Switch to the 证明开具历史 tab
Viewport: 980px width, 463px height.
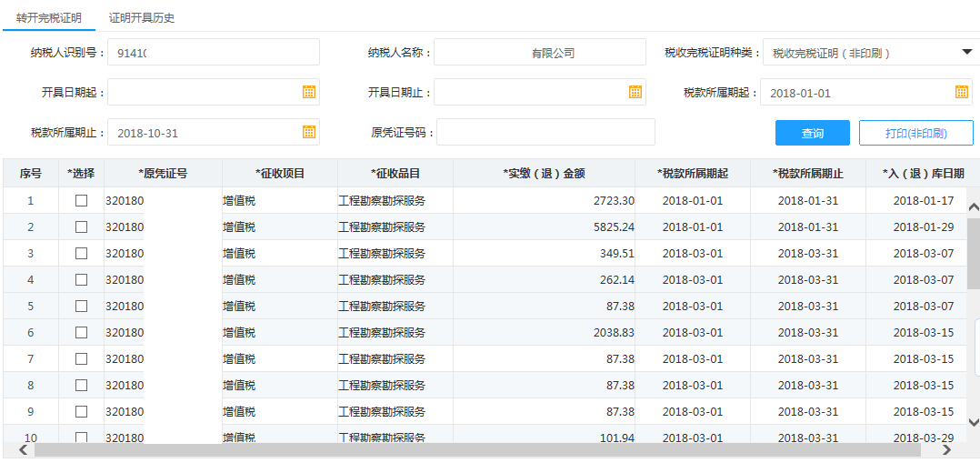tap(141, 17)
